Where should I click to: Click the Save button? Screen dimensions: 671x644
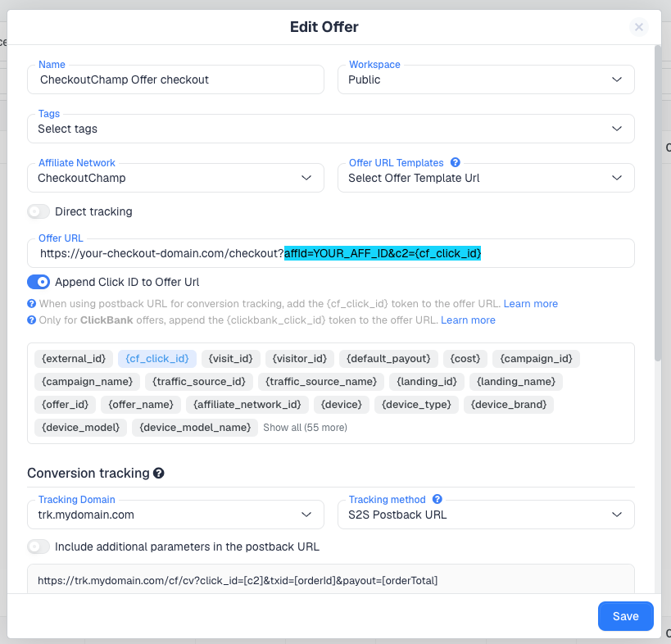626,616
